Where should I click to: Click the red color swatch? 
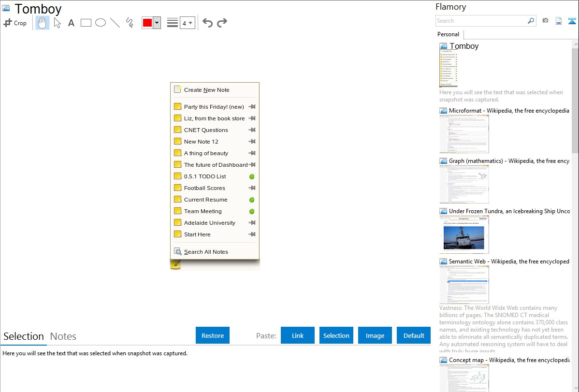(147, 23)
